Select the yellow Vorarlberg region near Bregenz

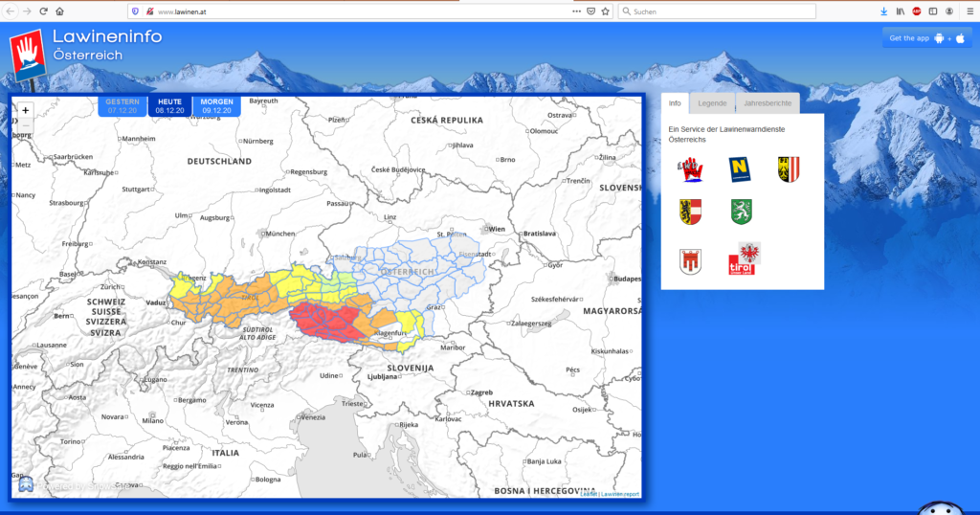pyautogui.click(x=183, y=285)
